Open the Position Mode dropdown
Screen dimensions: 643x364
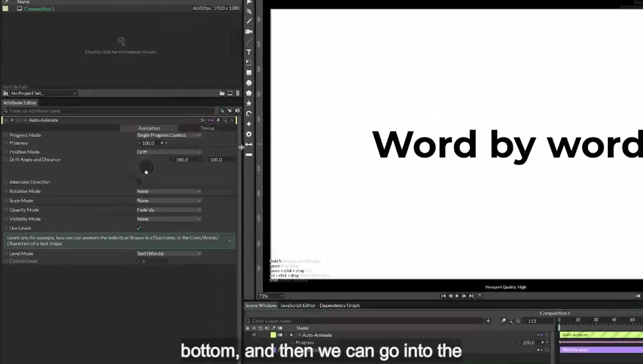pos(169,152)
